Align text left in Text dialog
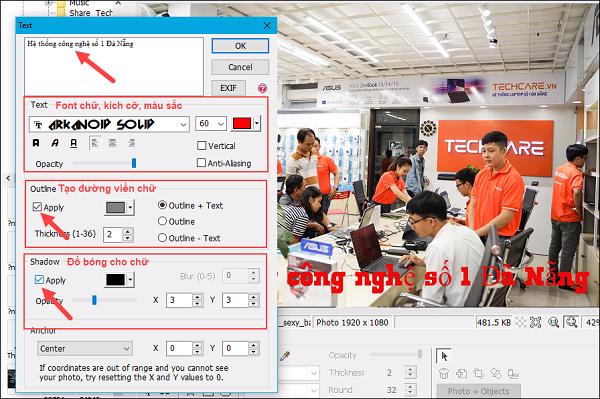 [94, 143]
